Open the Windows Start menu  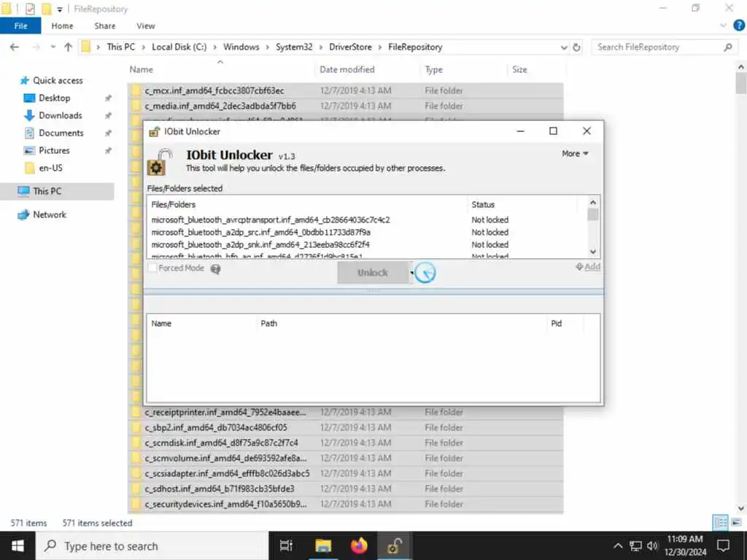click(x=18, y=545)
